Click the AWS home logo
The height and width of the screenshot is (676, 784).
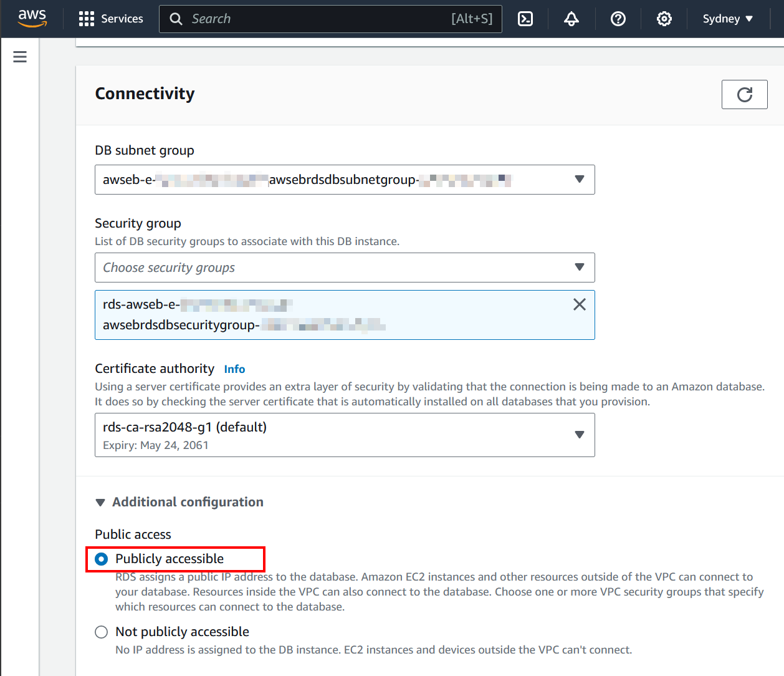point(32,18)
